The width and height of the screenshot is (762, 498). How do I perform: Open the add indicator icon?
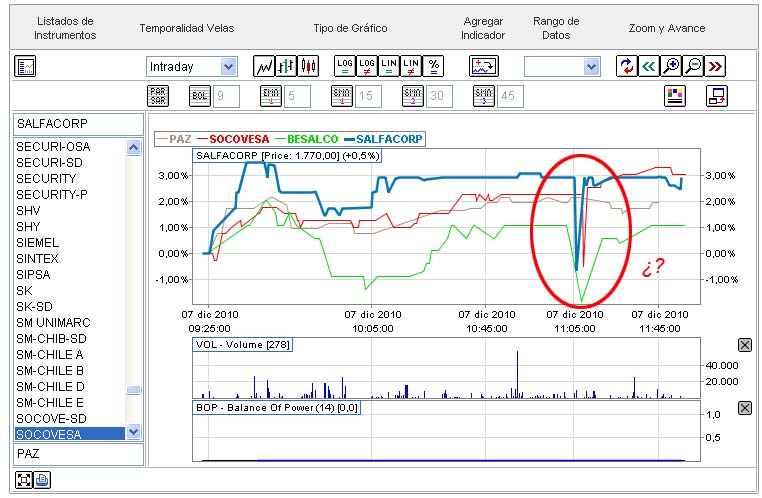point(484,66)
